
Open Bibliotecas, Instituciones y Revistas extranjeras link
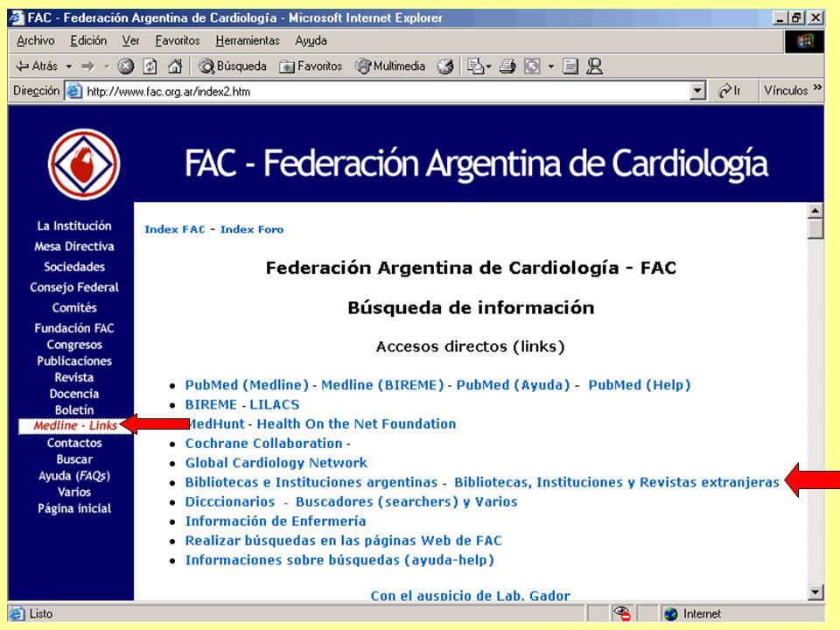pyautogui.click(x=617, y=482)
